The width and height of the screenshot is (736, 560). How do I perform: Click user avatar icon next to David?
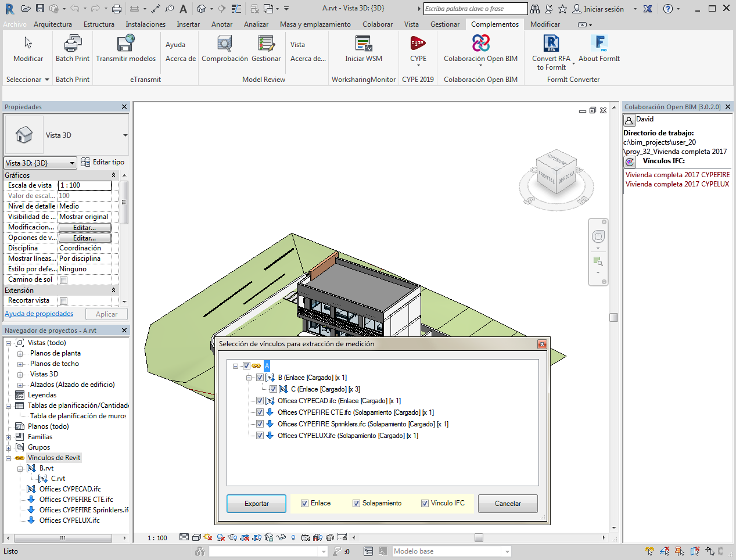click(x=629, y=120)
